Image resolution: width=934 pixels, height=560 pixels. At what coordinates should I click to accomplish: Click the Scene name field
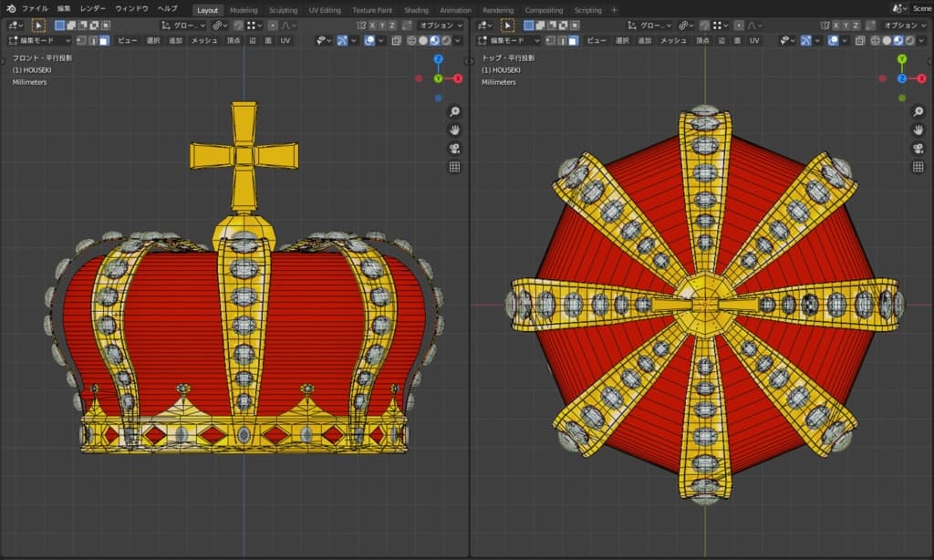pyautogui.click(x=921, y=9)
